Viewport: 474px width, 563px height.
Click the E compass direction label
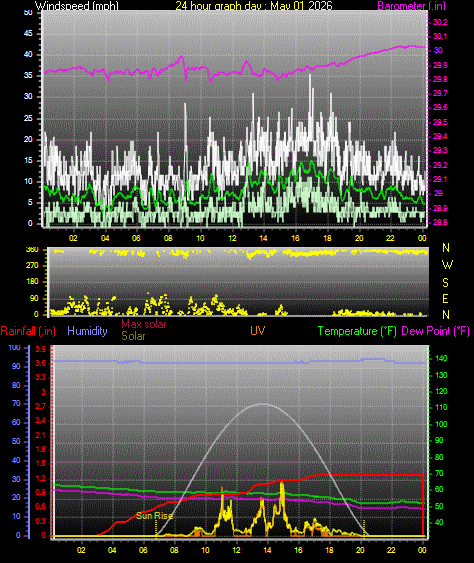pyautogui.click(x=445, y=298)
